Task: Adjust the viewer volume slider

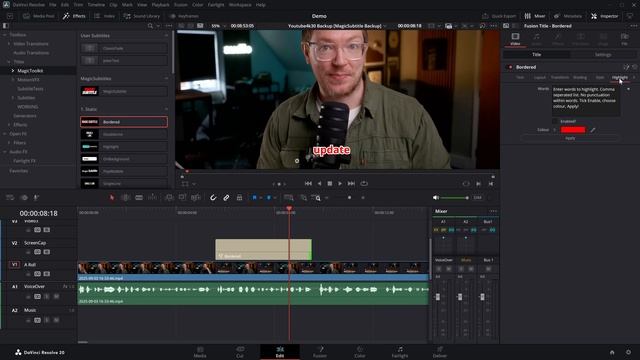Action: tap(455, 198)
